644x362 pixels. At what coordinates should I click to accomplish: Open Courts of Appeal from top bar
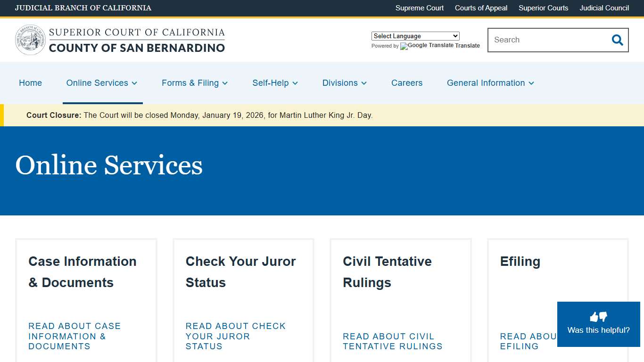(x=481, y=8)
